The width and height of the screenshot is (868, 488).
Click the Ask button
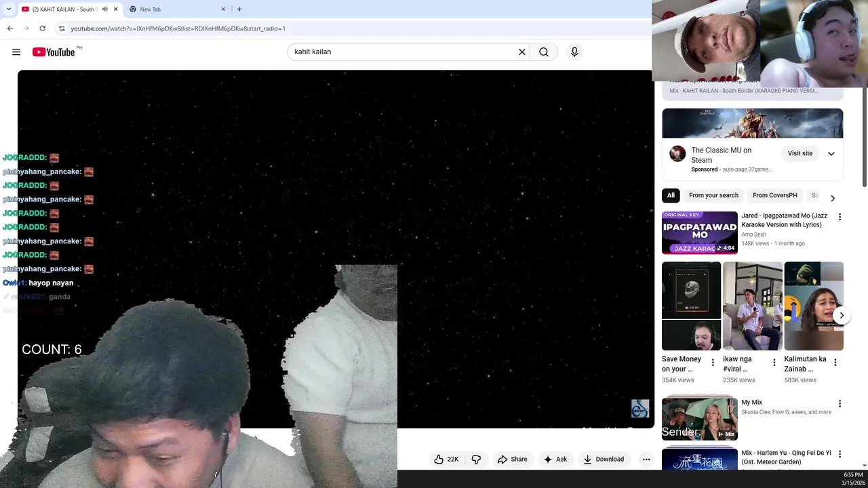(555, 459)
